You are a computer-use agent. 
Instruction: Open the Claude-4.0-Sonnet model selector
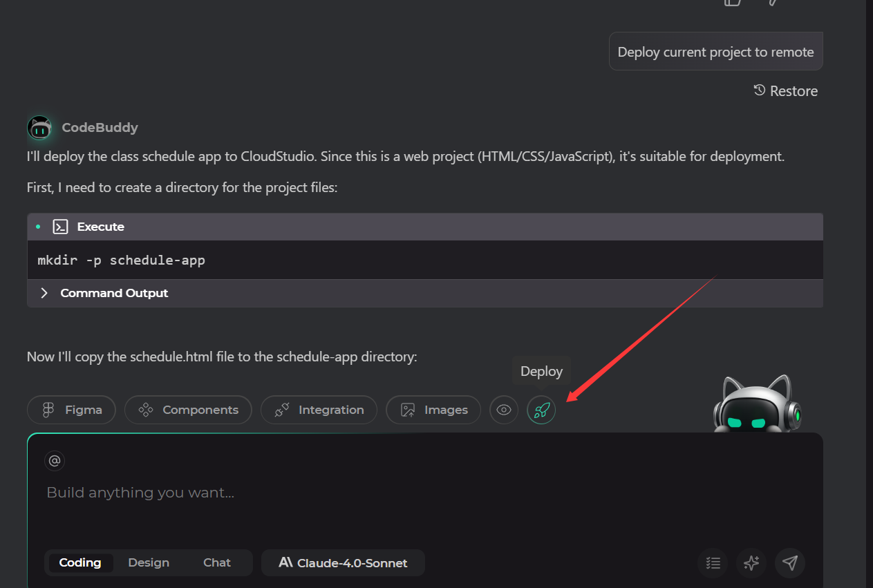pyautogui.click(x=343, y=562)
